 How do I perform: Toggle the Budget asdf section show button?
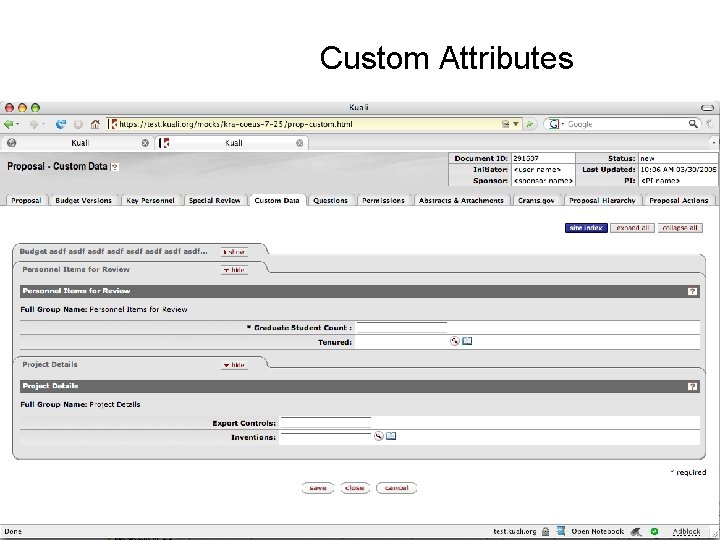click(234, 252)
